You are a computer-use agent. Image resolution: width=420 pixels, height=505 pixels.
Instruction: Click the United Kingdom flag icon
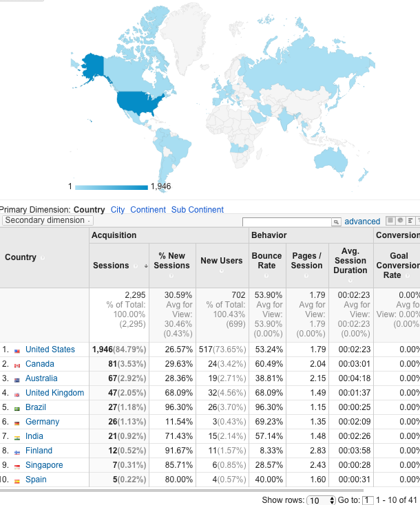click(x=17, y=394)
